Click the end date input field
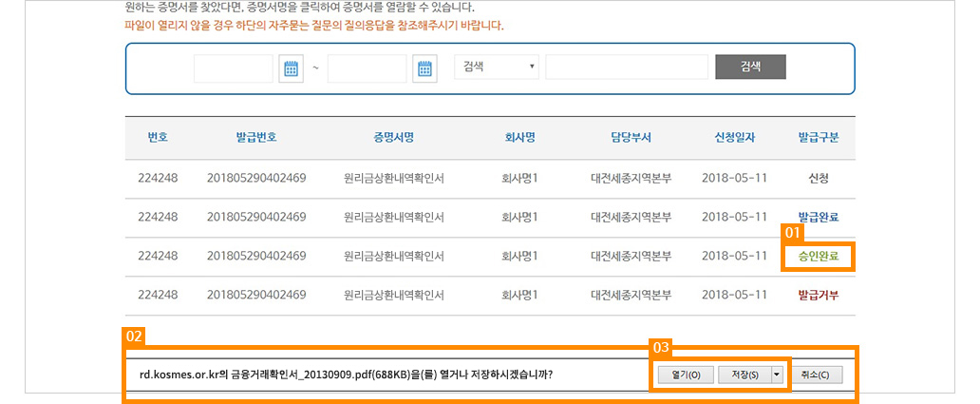 pyautogui.click(x=367, y=68)
